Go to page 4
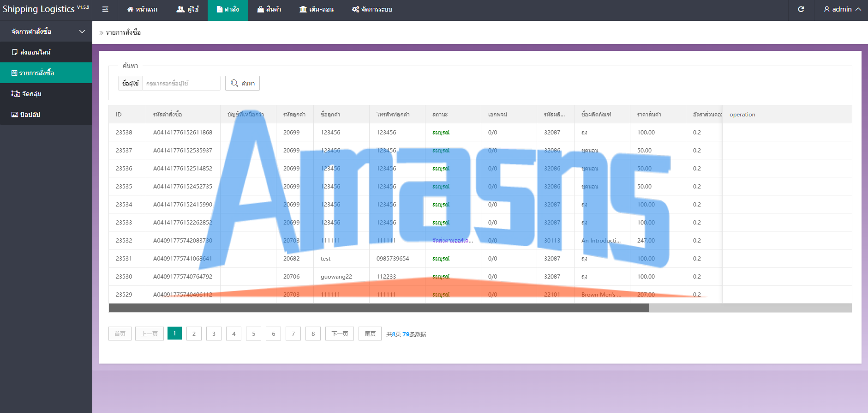Screen dimensions: 868x413 click(x=233, y=334)
